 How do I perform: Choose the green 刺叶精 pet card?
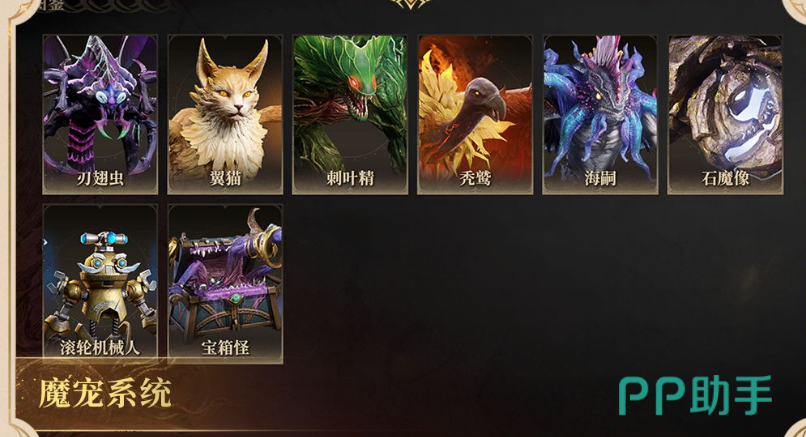coord(350,115)
